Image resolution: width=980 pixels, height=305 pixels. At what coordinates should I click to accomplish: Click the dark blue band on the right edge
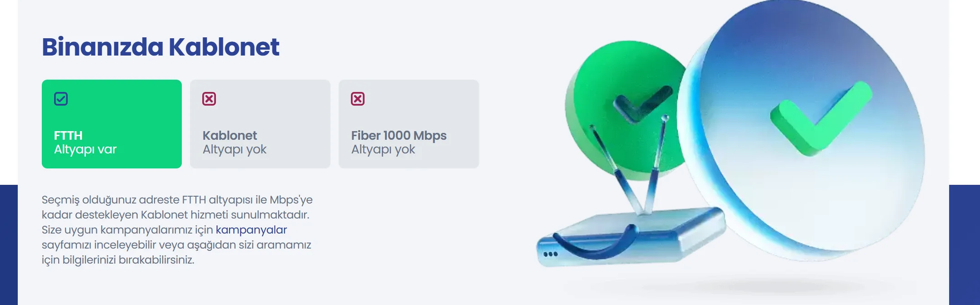click(x=965, y=245)
